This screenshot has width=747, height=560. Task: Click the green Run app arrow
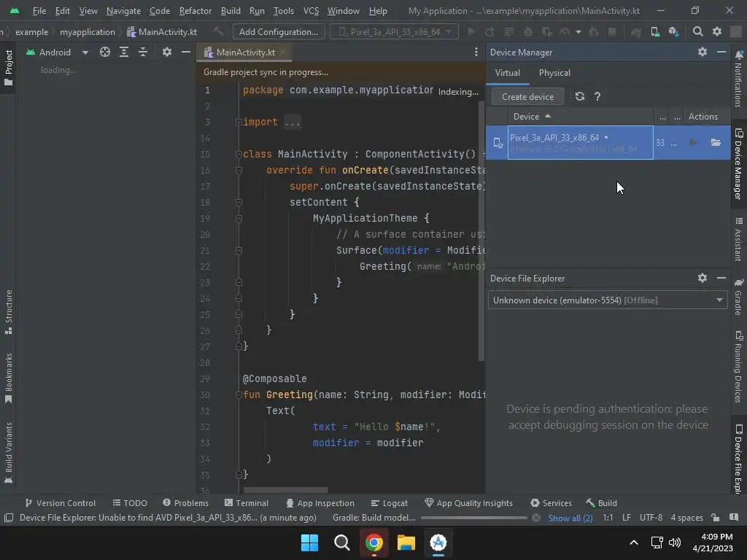pos(471,32)
